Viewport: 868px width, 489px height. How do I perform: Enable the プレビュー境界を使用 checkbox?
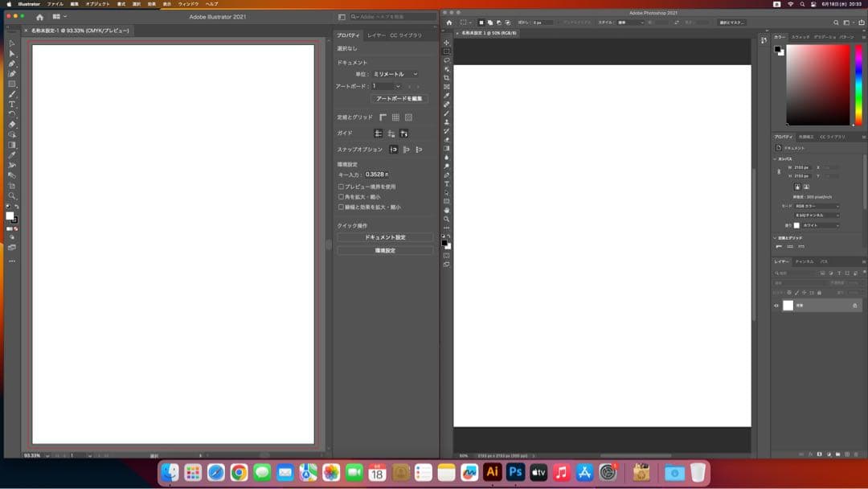coord(341,187)
